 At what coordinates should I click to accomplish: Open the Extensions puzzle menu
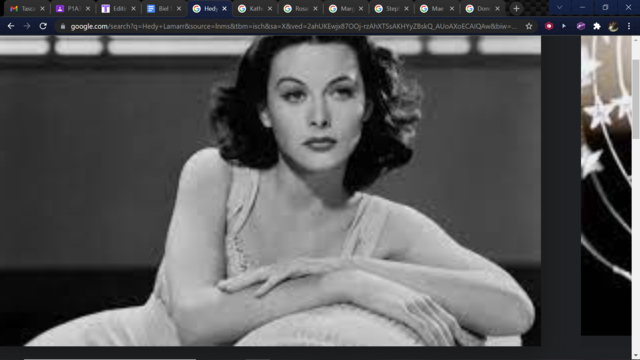click(597, 26)
